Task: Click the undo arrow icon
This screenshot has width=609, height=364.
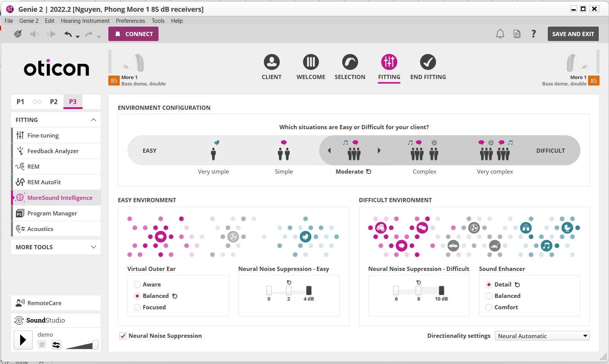Action: pos(68,34)
